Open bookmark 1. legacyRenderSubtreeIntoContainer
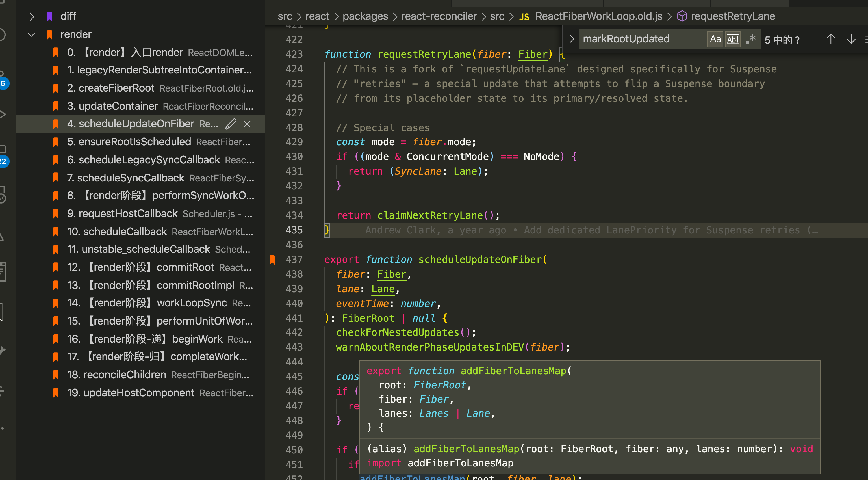The image size is (868, 480). 160,70
